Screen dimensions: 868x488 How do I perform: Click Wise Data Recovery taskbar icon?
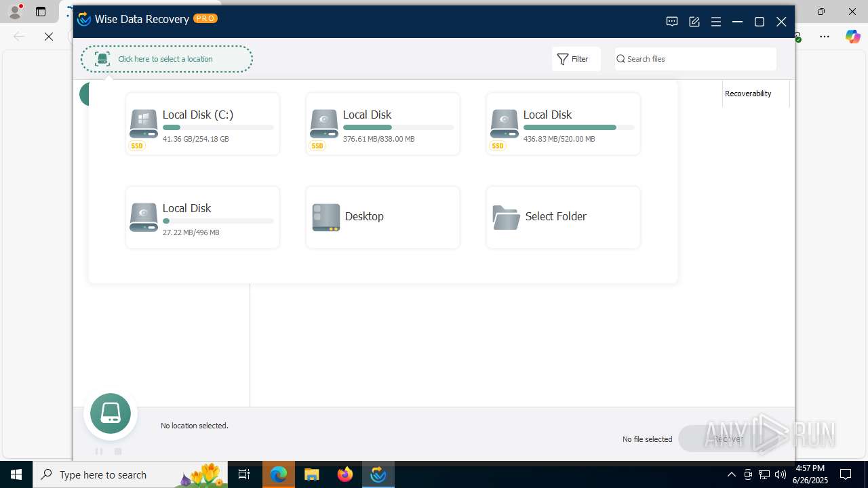pos(378,474)
